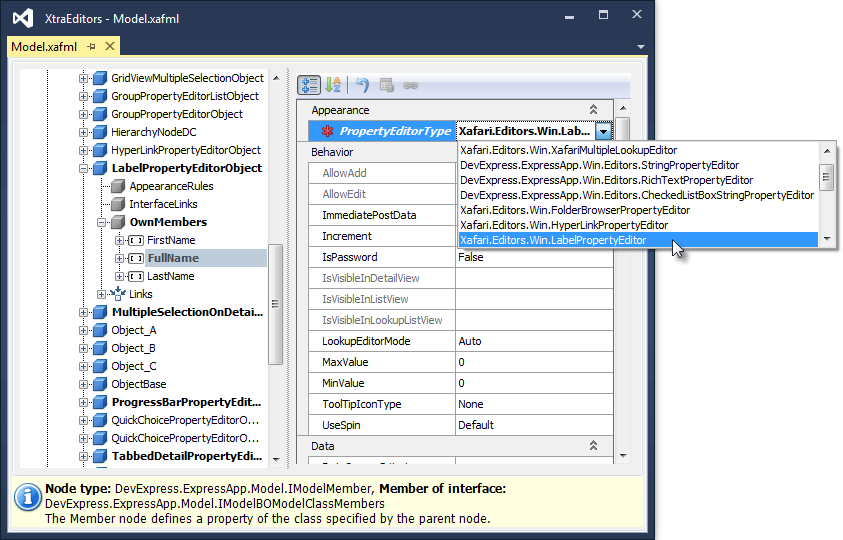Collapse the LabelPropertyEditorObject node
The image size is (843, 540).
[x=83, y=168]
